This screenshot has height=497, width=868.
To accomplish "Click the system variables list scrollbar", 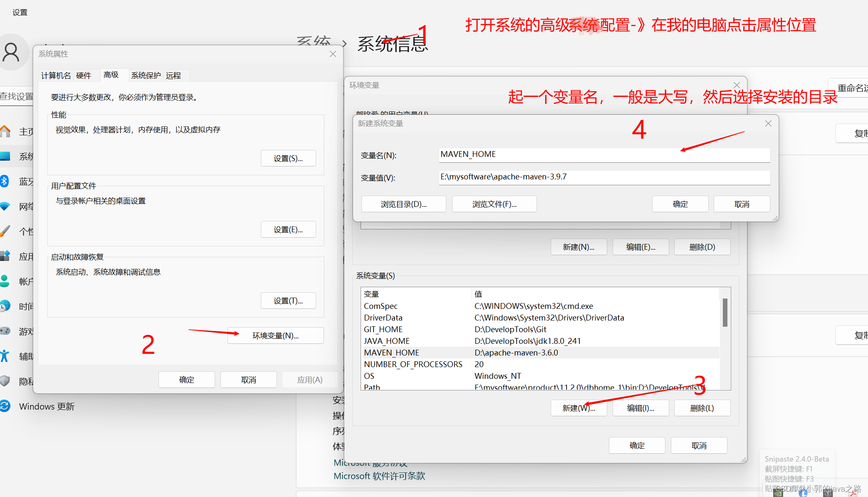I will click(x=725, y=312).
